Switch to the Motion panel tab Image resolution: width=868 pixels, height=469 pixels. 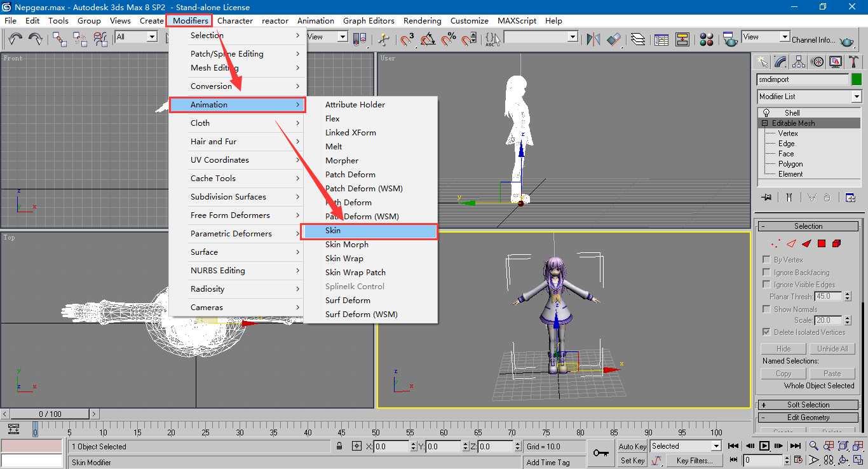[x=818, y=62]
